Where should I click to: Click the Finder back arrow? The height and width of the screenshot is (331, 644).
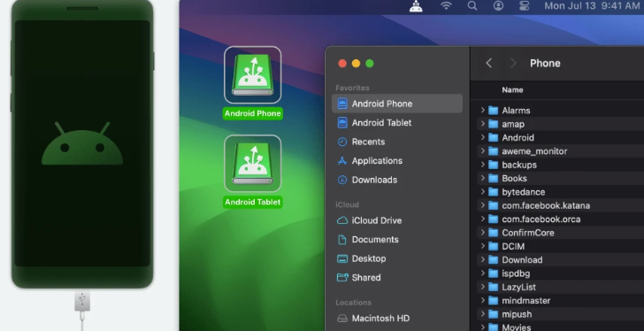pyautogui.click(x=488, y=63)
